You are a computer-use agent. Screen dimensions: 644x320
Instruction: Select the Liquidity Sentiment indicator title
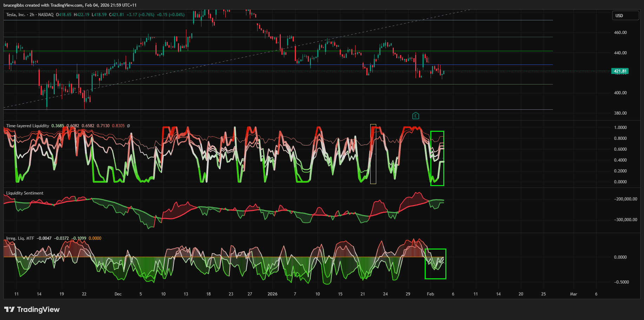pos(25,193)
